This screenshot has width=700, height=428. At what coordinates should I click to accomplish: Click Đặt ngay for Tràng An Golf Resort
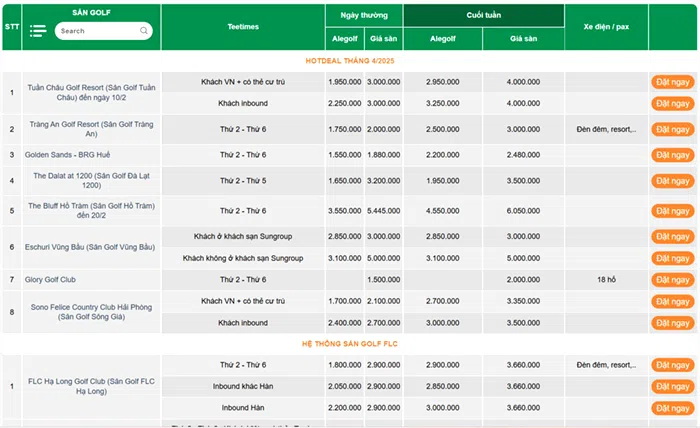point(672,129)
